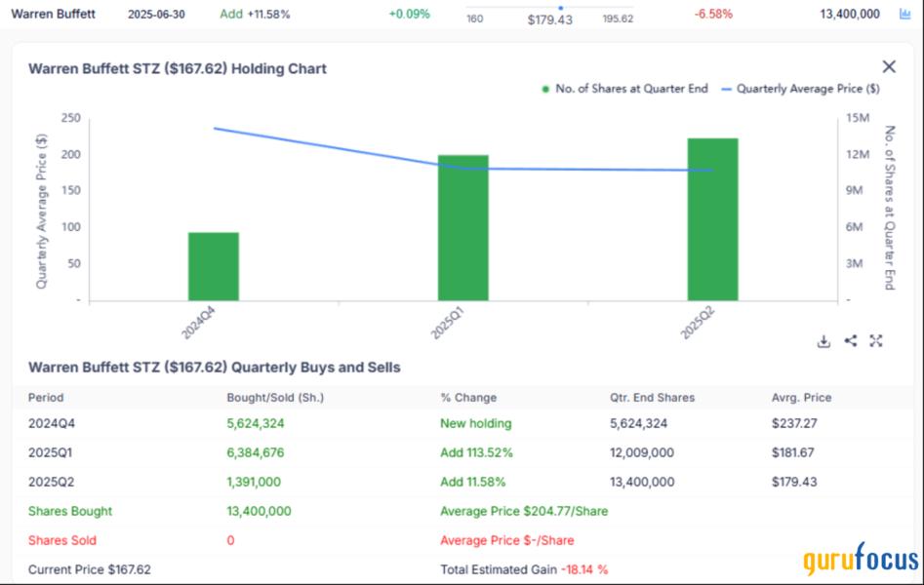Click the Add 113.52% change value
Screen dimensions: 924x585
click(477, 452)
